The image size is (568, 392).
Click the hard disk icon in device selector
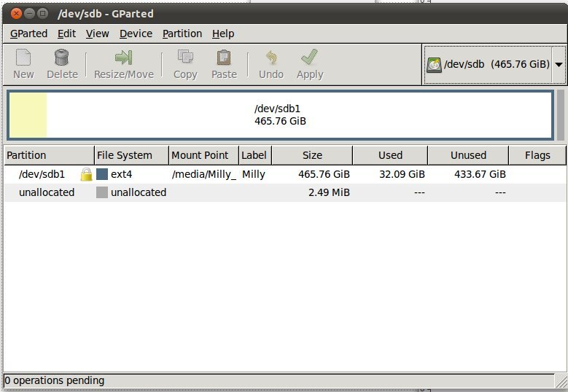[434, 65]
